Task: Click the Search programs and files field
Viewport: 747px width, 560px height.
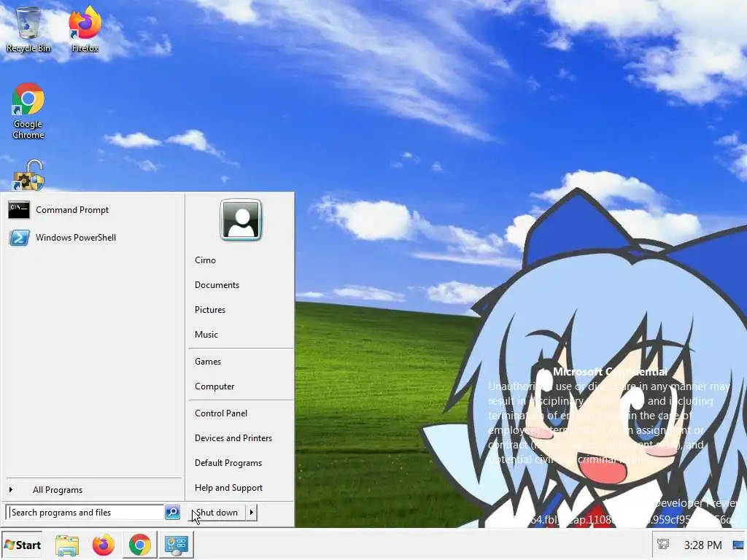Action: 86,513
